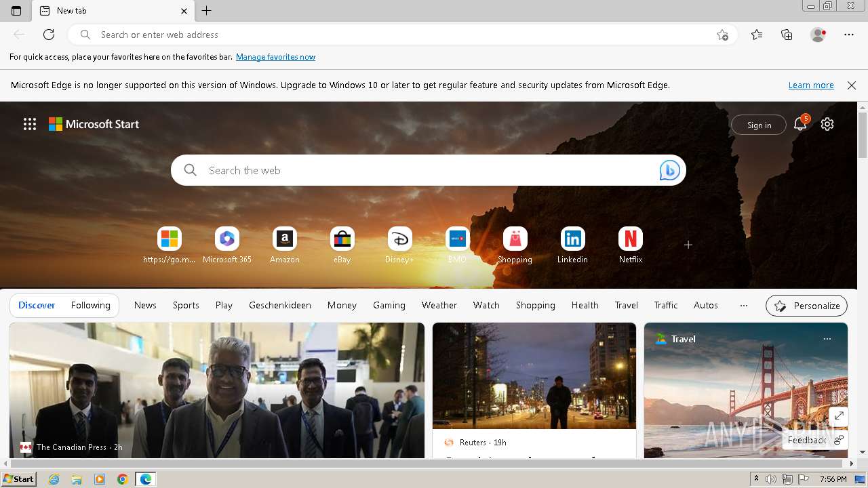The width and height of the screenshot is (868, 488).
Task: Open the eBay quick link
Action: [342, 245]
